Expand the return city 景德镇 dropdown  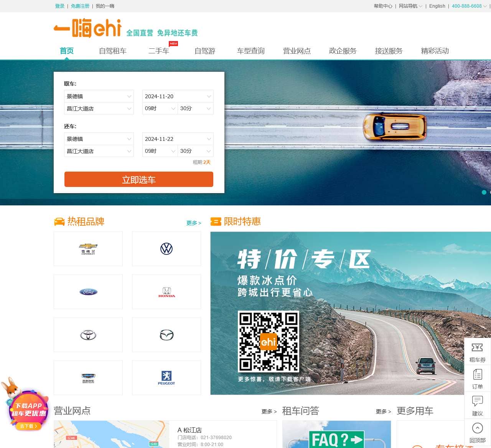pos(99,139)
